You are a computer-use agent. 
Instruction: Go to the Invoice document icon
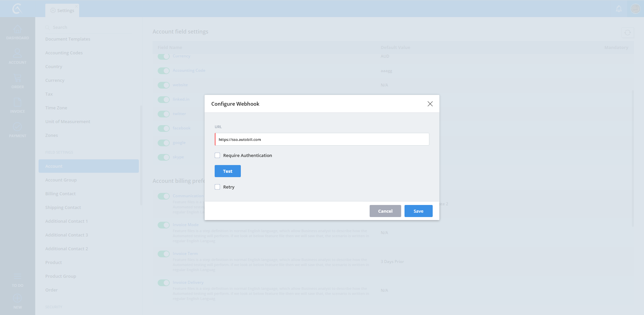click(17, 103)
